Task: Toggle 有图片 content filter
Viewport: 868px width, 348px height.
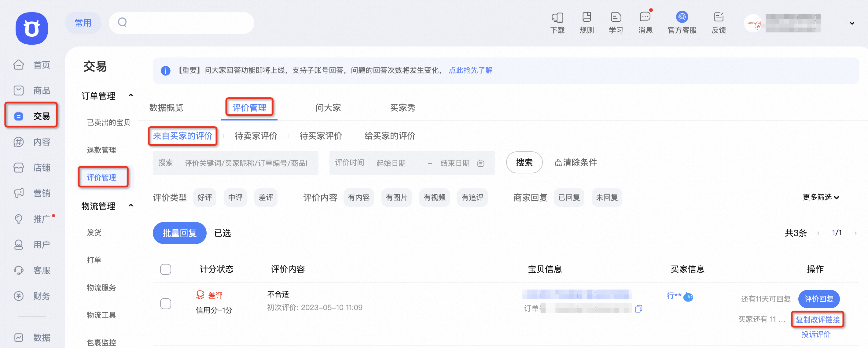Action: click(x=396, y=197)
